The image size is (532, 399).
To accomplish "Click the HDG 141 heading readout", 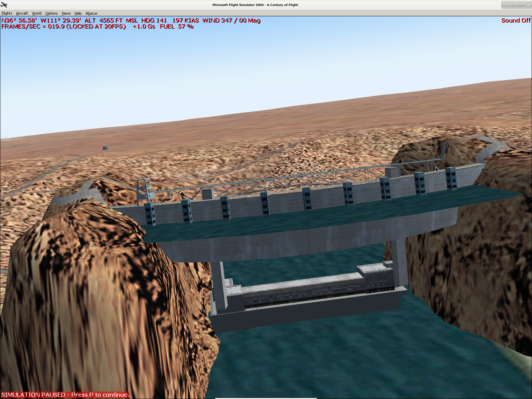I will 154,21.
